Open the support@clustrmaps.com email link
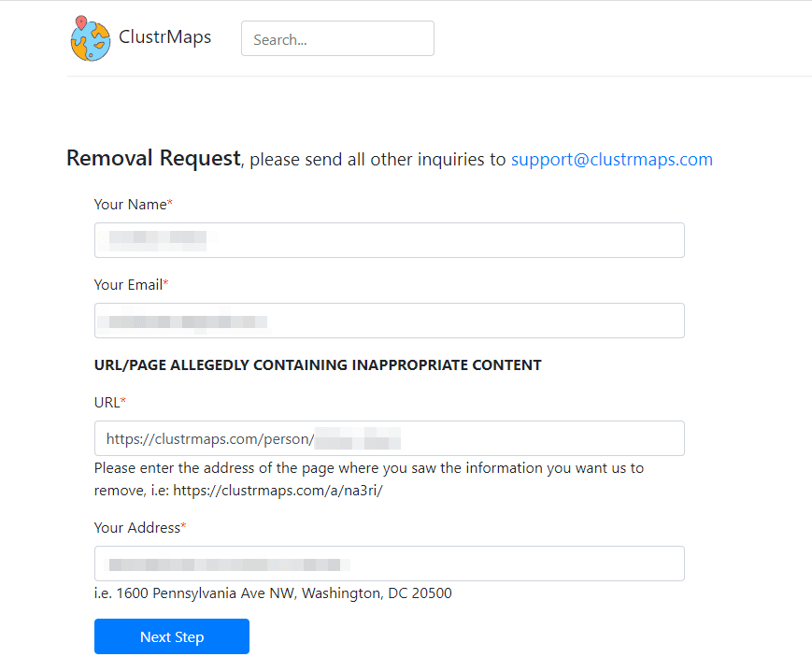 coord(611,160)
